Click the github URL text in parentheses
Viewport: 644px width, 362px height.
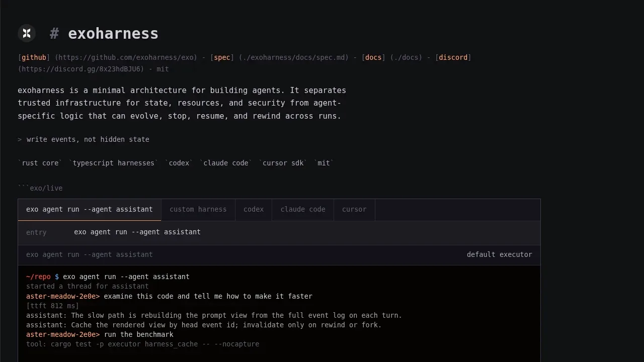[126, 57]
